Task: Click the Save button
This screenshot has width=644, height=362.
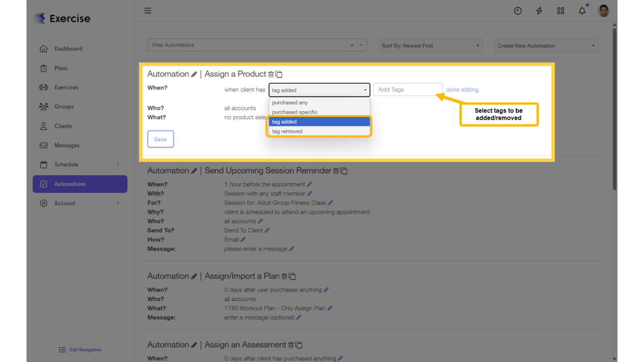Action: tap(160, 139)
